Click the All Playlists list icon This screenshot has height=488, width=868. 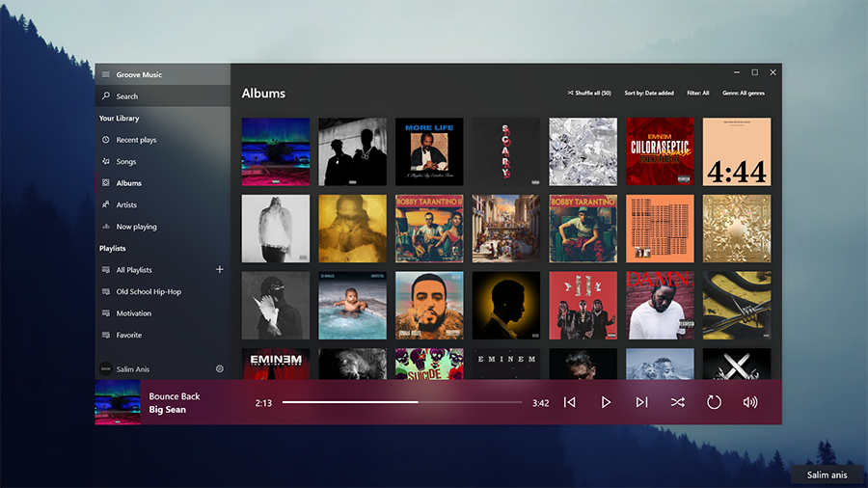pyautogui.click(x=106, y=270)
